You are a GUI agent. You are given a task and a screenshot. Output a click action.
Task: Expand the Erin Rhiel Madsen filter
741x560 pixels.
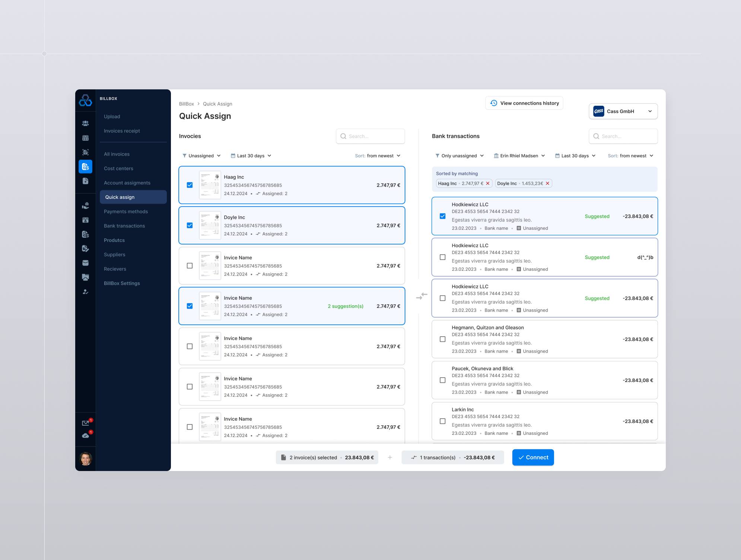click(519, 156)
